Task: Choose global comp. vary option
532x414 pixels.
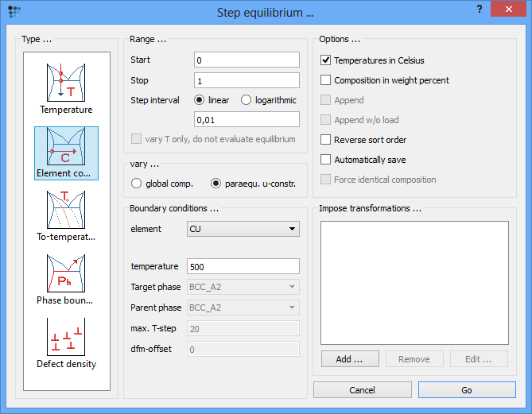Action: coord(136,184)
